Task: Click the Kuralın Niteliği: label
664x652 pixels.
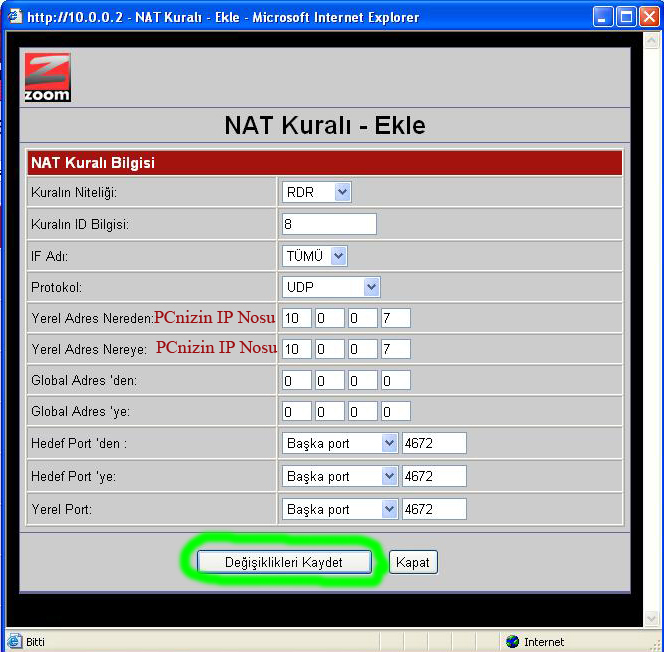Action: click(x=74, y=193)
